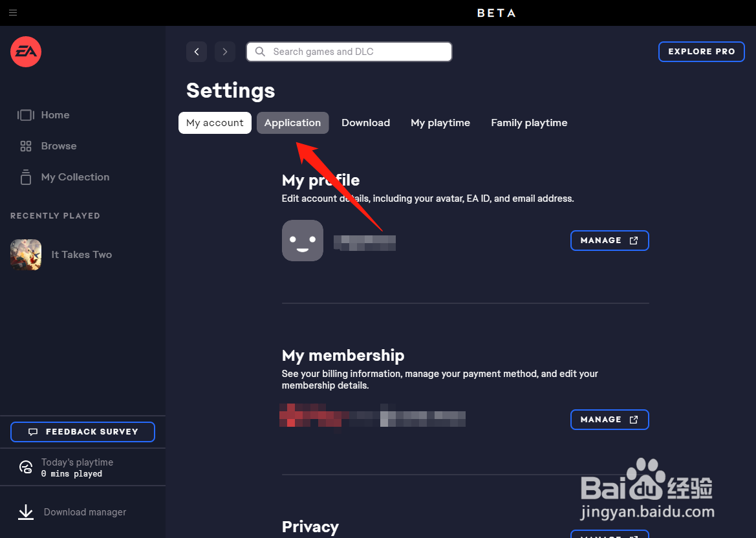Select the My account tab
Viewport: 756px width, 538px height.
[x=215, y=123]
